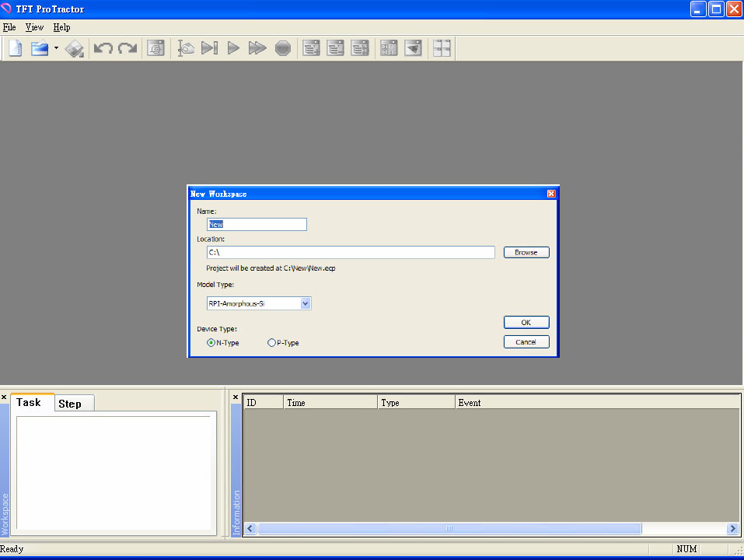Select the N-Type radio button

coord(211,342)
